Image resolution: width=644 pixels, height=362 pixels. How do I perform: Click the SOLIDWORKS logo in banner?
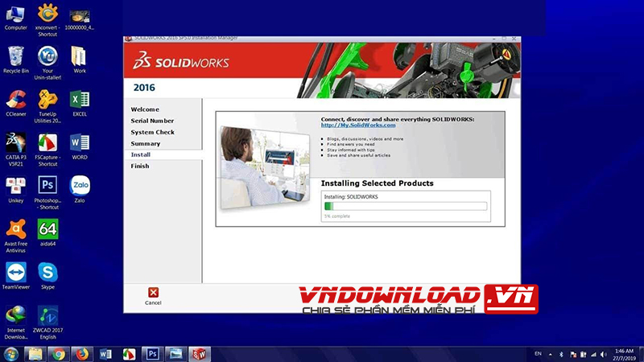[x=181, y=61]
